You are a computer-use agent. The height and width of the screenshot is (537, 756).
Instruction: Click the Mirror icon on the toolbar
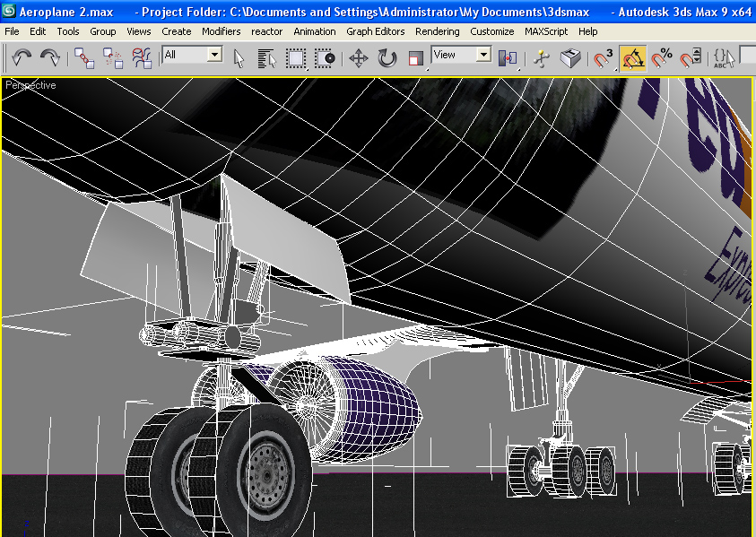pos(571,56)
